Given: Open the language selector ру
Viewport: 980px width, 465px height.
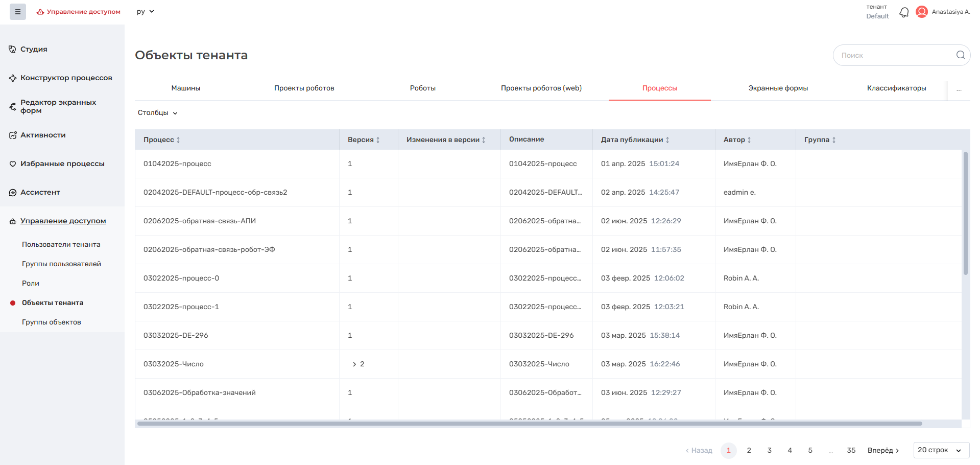Looking at the screenshot, I should (145, 11).
